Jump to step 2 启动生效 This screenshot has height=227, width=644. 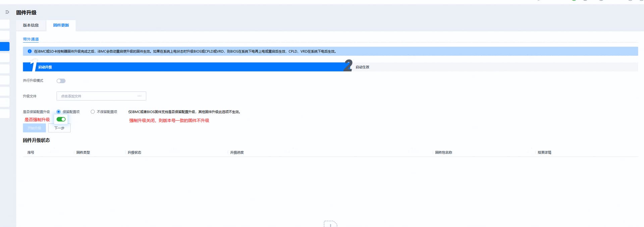click(362, 67)
